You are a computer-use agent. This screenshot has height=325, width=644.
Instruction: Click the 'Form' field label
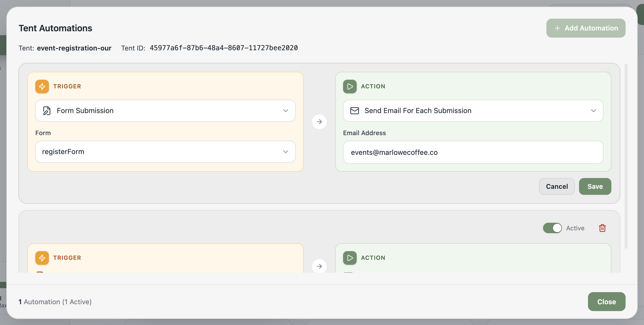coord(43,133)
